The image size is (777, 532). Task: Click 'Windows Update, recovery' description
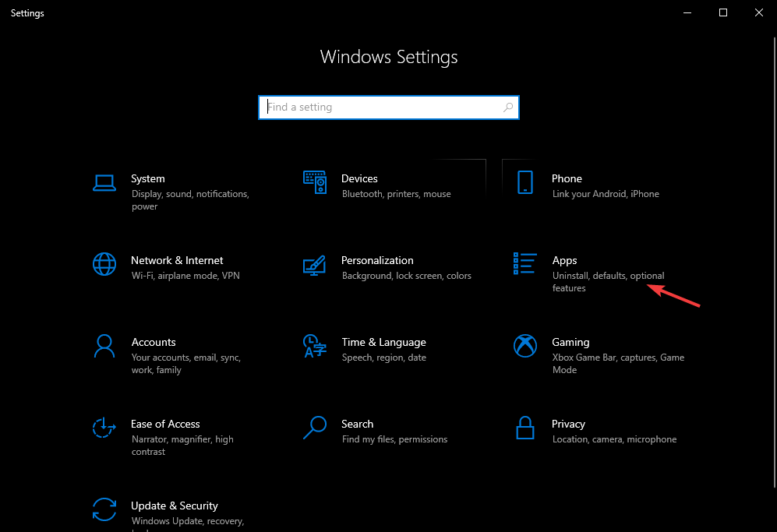[x=188, y=521]
